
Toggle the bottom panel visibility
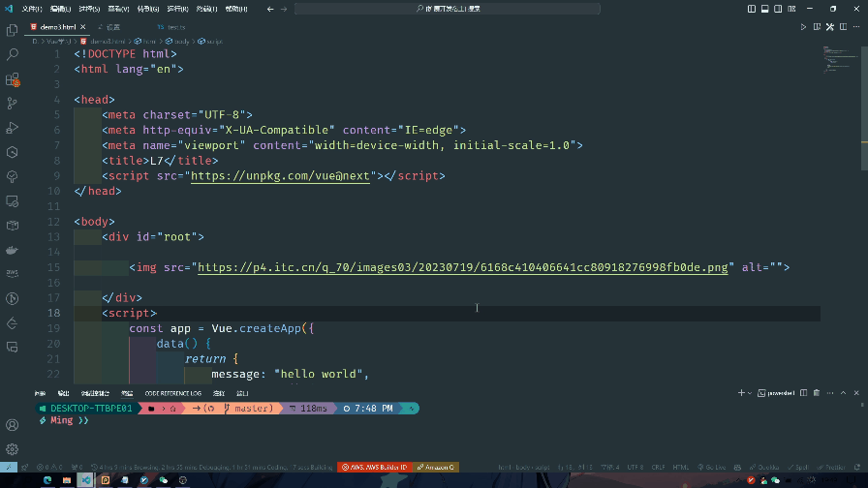tap(765, 9)
